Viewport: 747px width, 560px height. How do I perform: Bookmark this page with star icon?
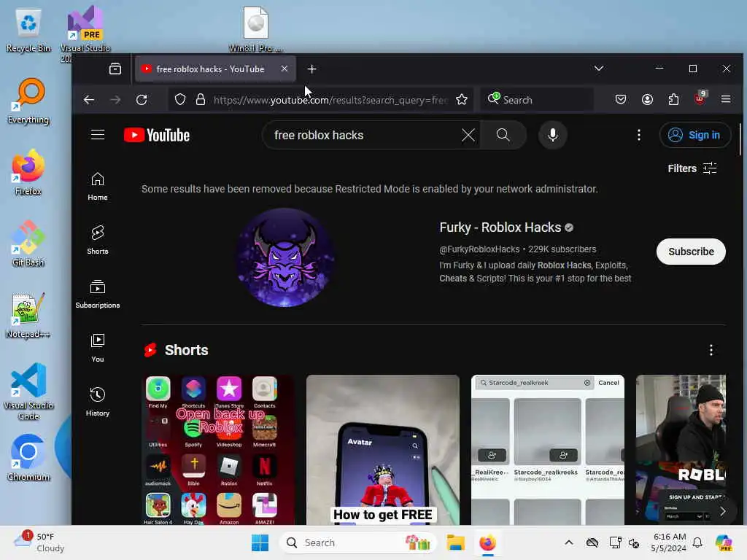(x=462, y=99)
